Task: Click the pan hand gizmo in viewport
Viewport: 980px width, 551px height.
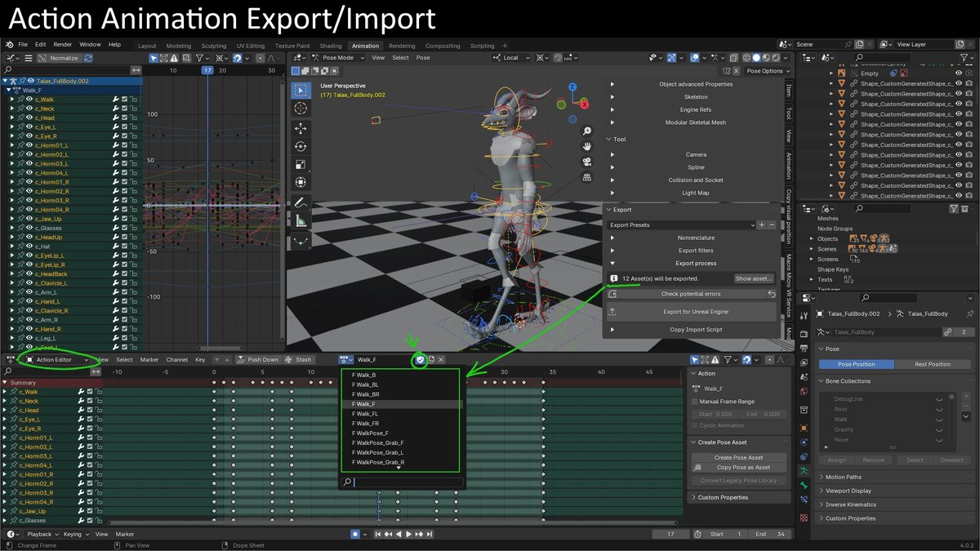Action: point(586,146)
